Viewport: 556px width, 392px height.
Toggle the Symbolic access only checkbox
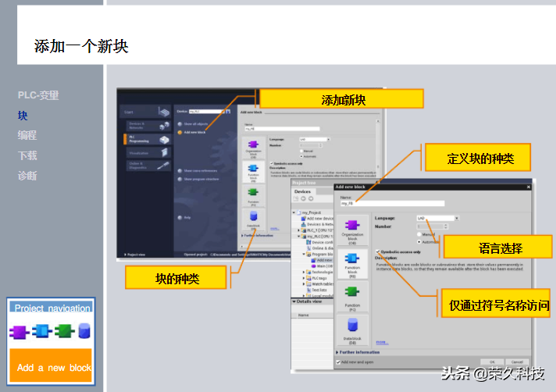click(378, 251)
